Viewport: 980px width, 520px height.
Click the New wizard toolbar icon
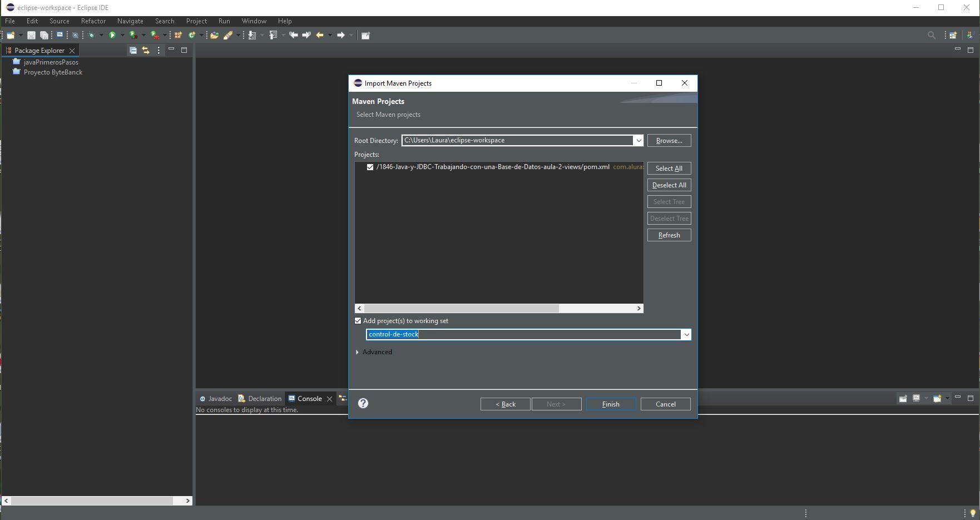click(11, 35)
